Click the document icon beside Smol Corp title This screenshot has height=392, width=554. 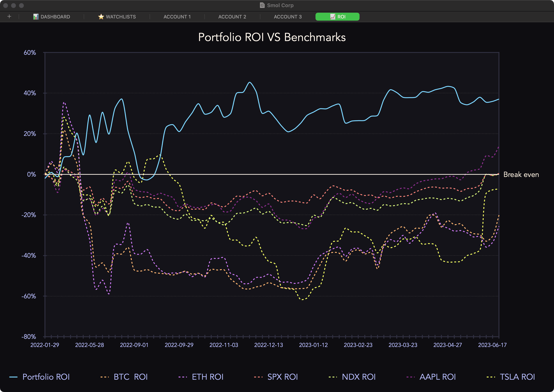(262, 5)
